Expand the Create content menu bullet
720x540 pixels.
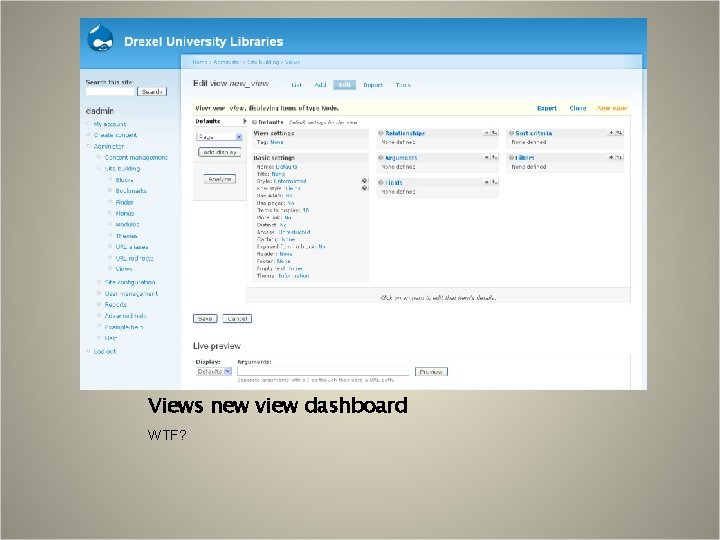click(89, 135)
